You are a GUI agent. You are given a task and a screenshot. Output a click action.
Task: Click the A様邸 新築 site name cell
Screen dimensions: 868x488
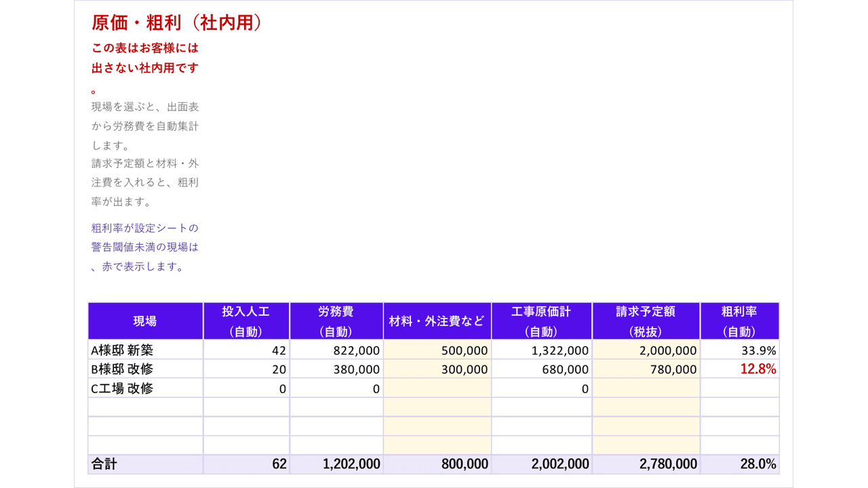pos(145,350)
